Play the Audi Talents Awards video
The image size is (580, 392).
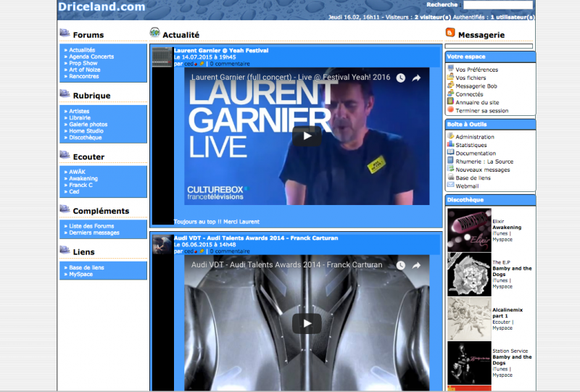(x=307, y=324)
